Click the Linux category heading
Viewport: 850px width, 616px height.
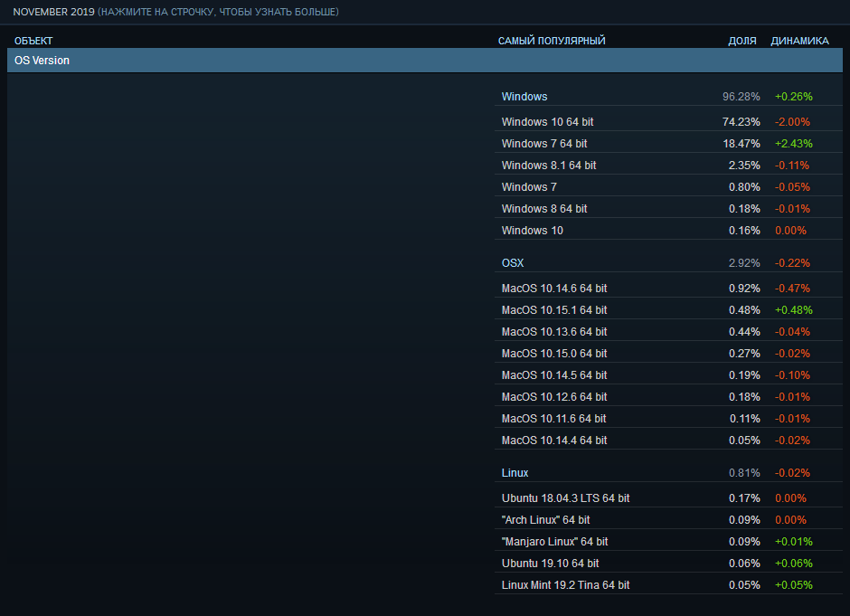point(515,473)
